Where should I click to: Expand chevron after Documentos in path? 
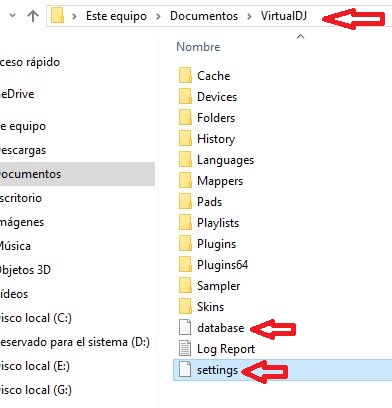pos(249,16)
